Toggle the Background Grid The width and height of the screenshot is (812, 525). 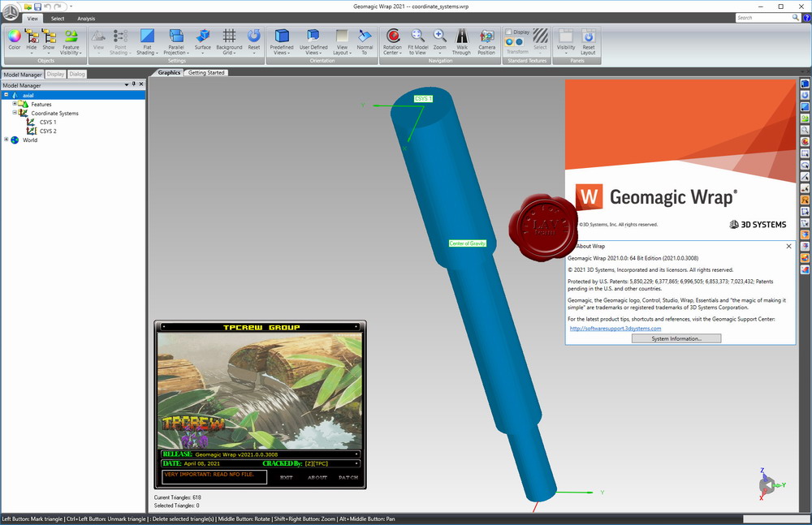click(x=229, y=41)
